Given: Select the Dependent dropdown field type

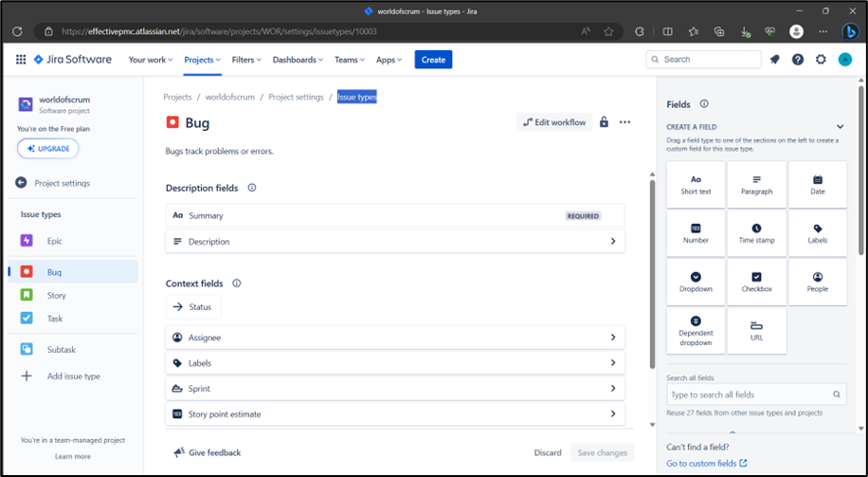Looking at the screenshot, I should [696, 331].
